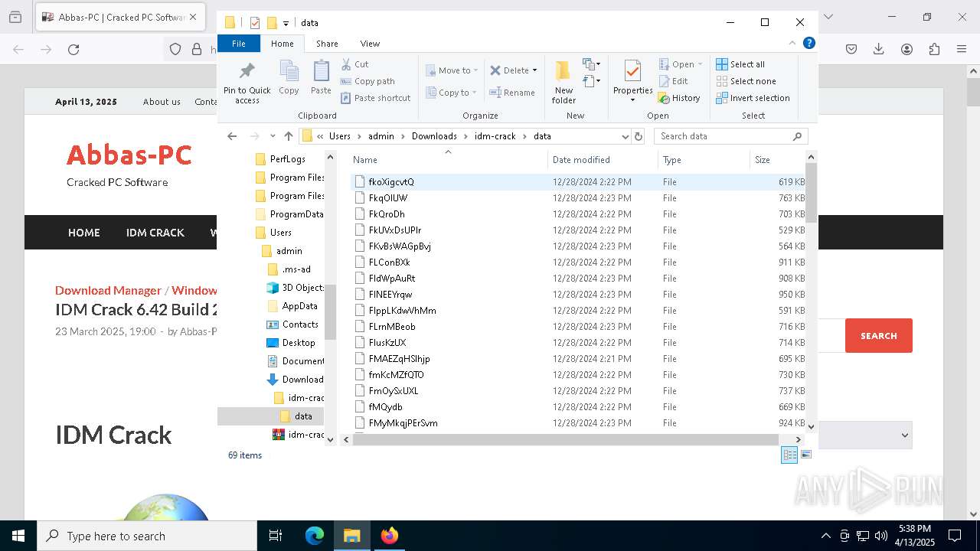Switch to Details view icon
The width and height of the screenshot is (980, 551).
pos(789,455)
